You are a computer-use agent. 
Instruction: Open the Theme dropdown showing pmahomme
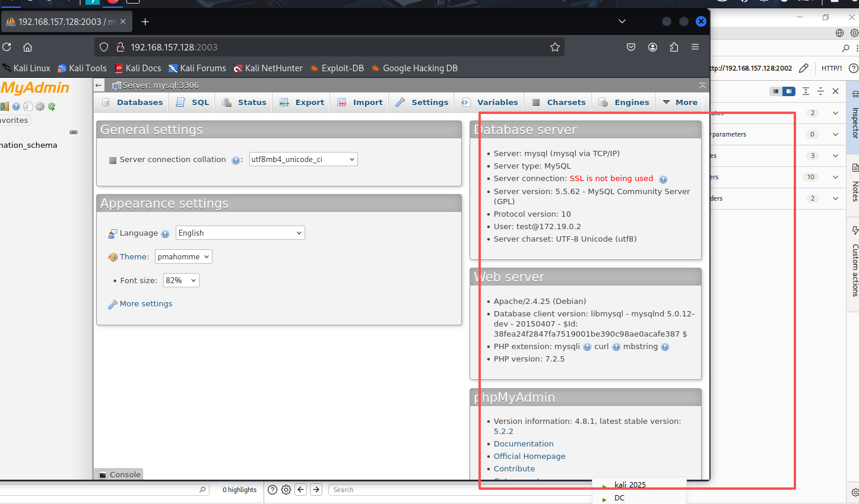[184, 256]
